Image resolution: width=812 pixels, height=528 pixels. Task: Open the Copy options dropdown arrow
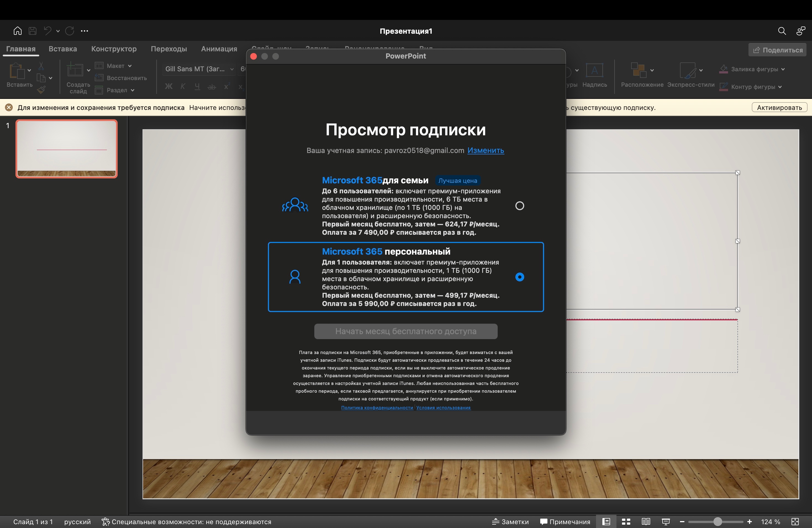pyautogui.click(x=51, y=78)
